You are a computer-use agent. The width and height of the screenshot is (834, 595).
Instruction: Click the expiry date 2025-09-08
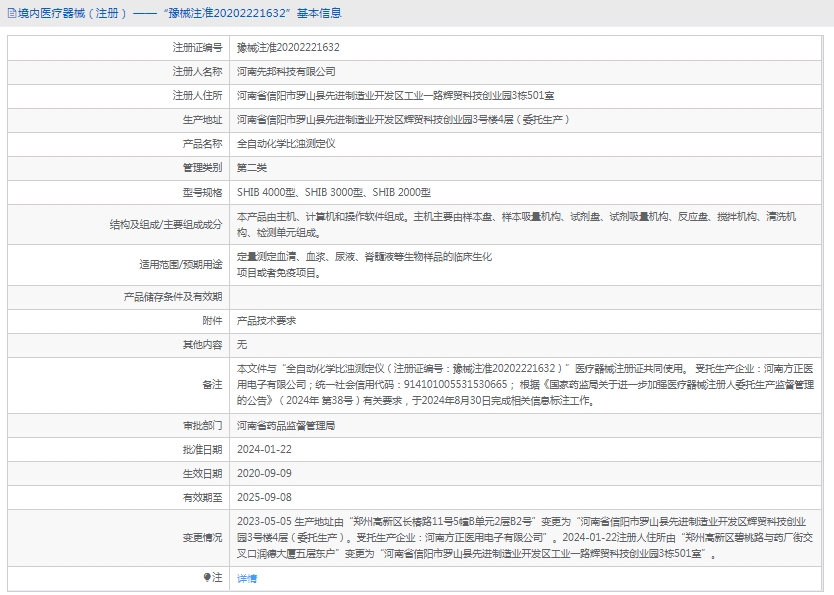pos(264,497)
